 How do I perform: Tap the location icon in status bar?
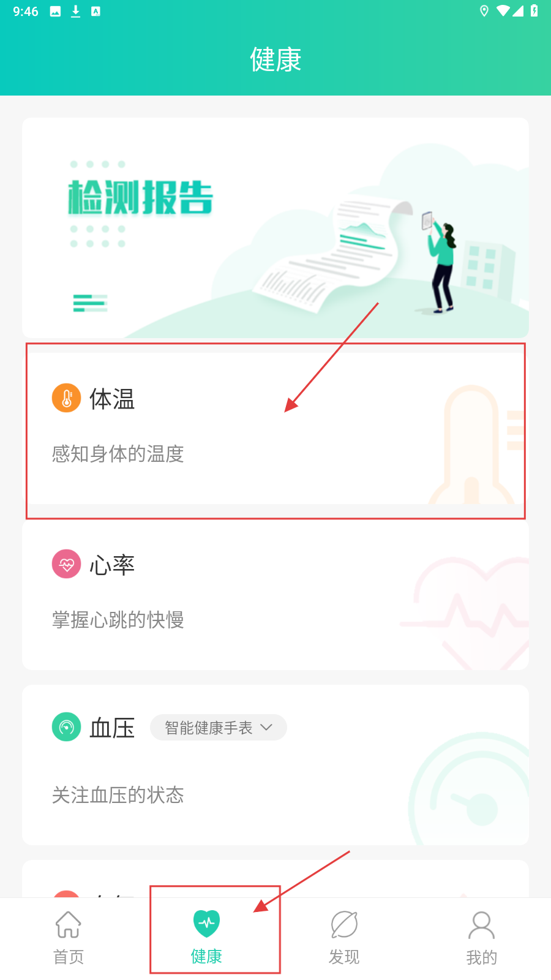point(484,11)
